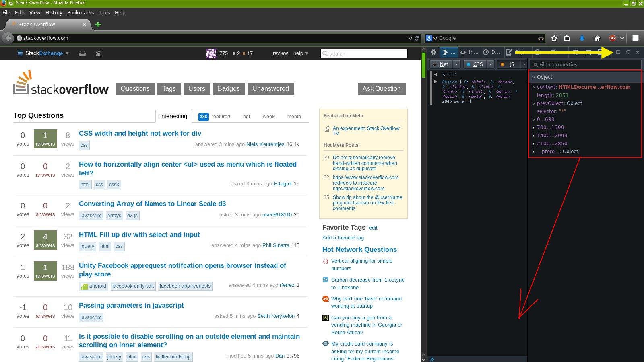Image resolution: width=644 pixels, height=362 pixels.
Task: Expand the 2100…2850 range row
Action: point(533,144)
